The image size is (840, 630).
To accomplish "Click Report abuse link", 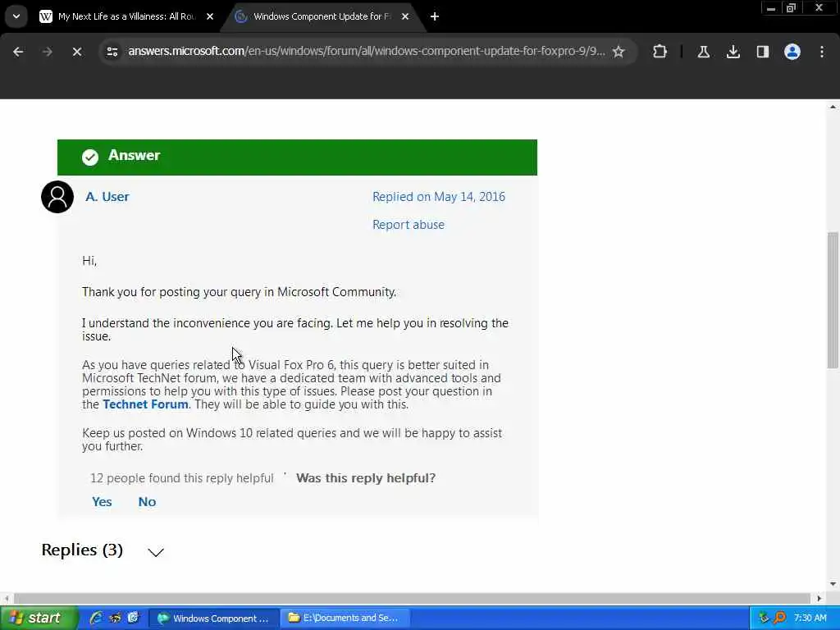I will pos(409,225).
